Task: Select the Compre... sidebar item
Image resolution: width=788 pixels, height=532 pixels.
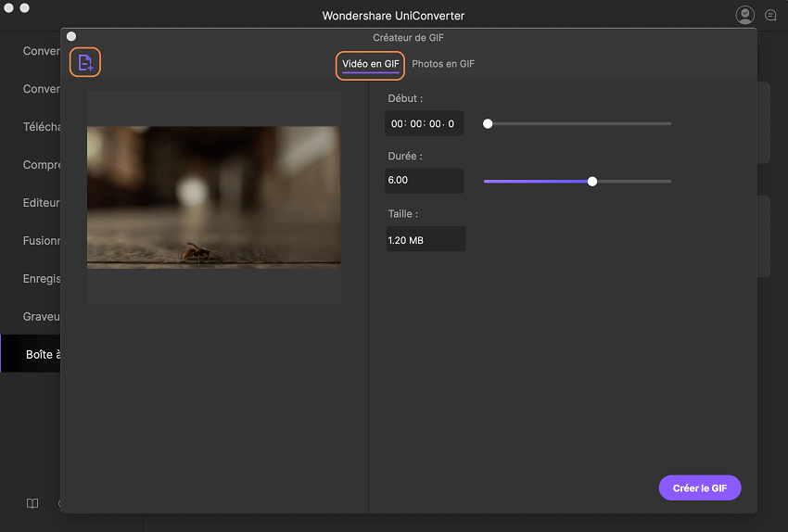Action: click(42, 165)
